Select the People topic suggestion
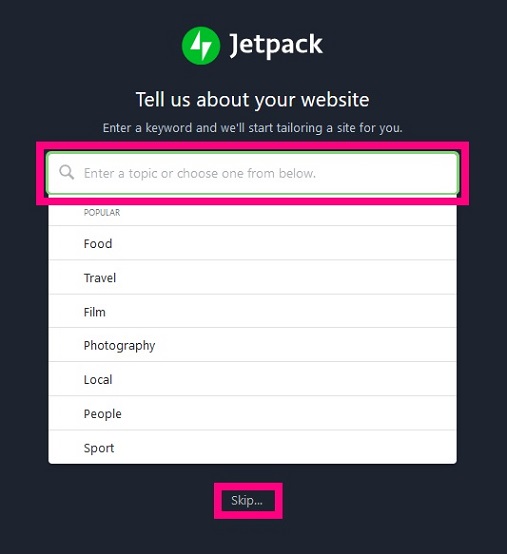This screenshot has height=554, width=507. click(x=253, y=413)
